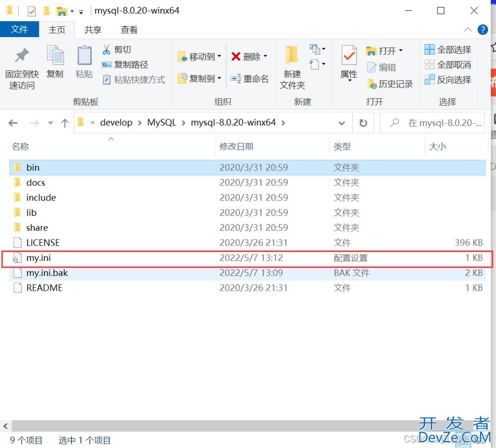Expand the address bar history dropdown

pos(342,123)
